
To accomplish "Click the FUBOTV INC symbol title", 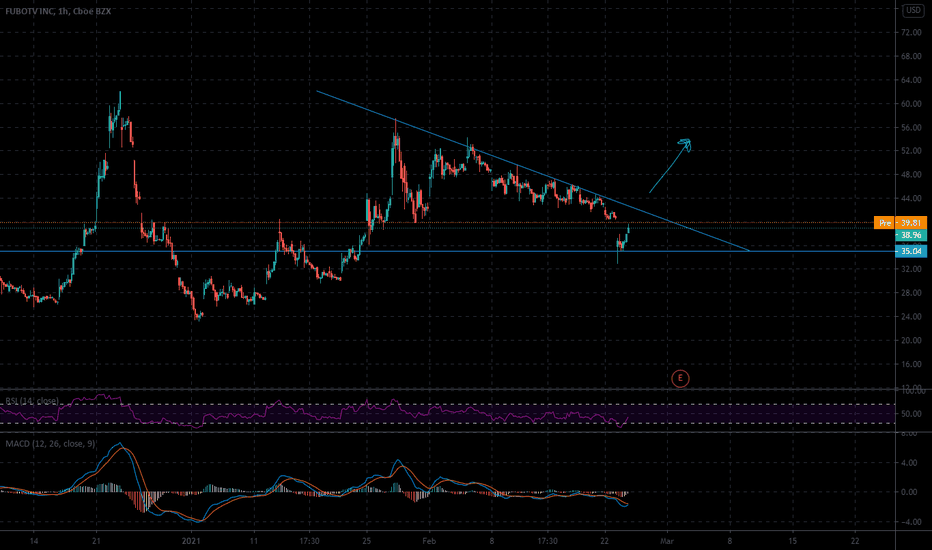I will pyautogui.click(x=30, y=11).
